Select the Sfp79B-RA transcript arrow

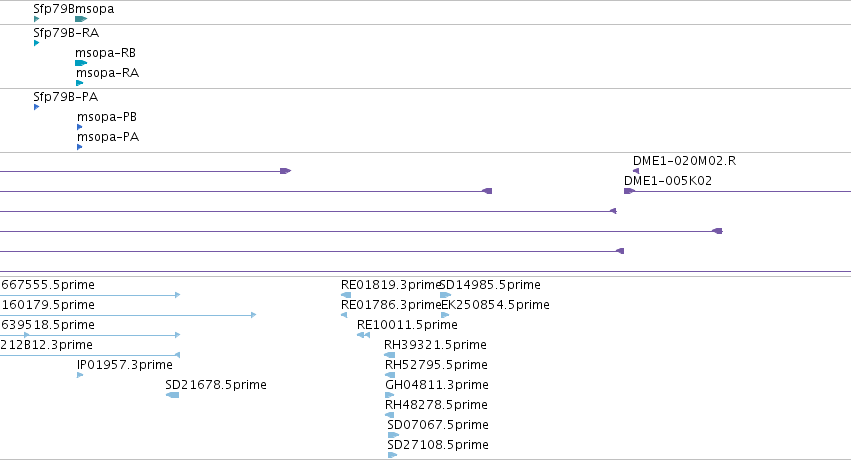(36, 43)
